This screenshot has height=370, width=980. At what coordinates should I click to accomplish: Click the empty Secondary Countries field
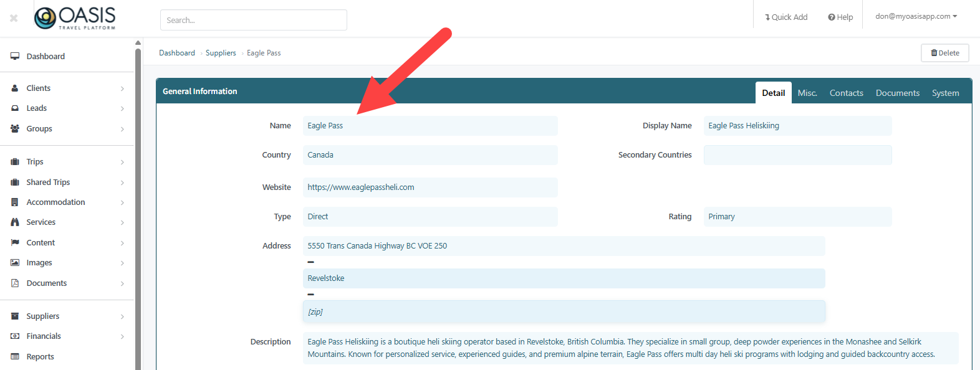click(797, 155)
